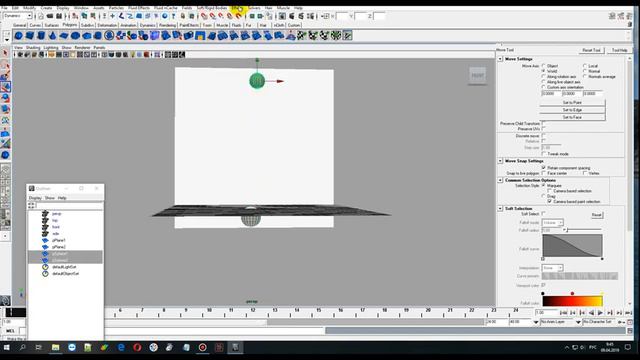Click the pPlane1 mesh icon in Outliner
This screenshot has height=360, width=640.
pyautogui.click(x=45, y=240)
